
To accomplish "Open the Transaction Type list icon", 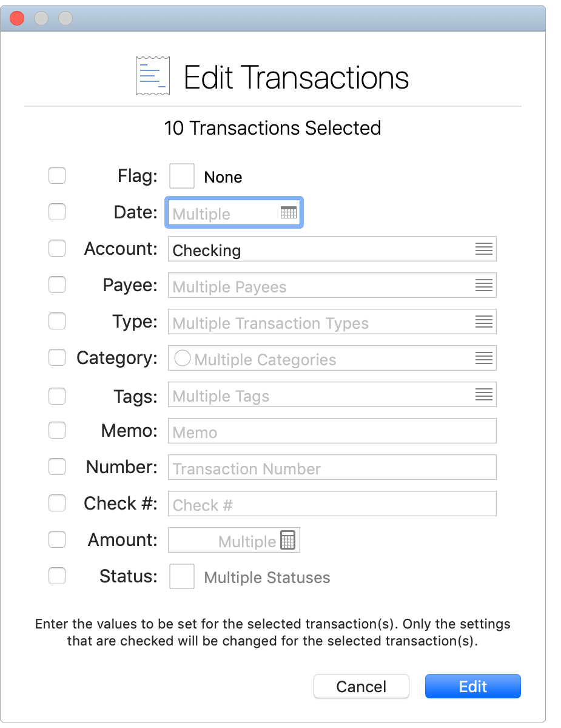I will pos(483,322).
